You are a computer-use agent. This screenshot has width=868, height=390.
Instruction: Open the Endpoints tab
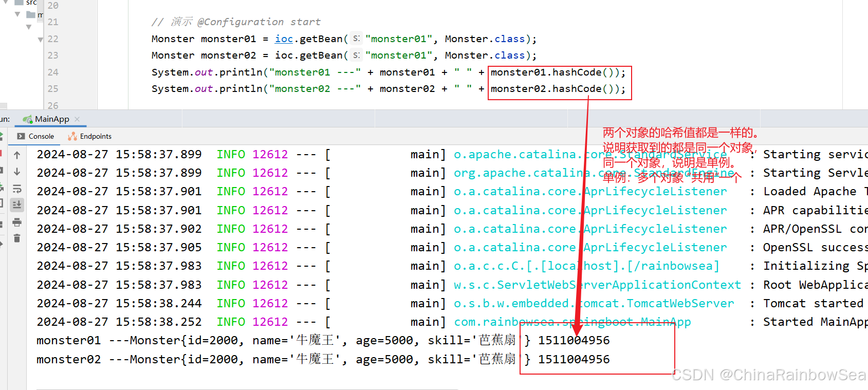[x=90, y=136]
